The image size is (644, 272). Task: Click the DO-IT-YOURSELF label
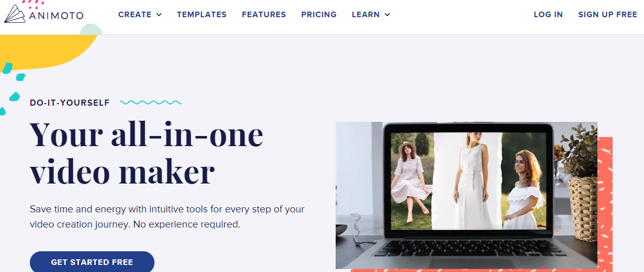[70, 103]
